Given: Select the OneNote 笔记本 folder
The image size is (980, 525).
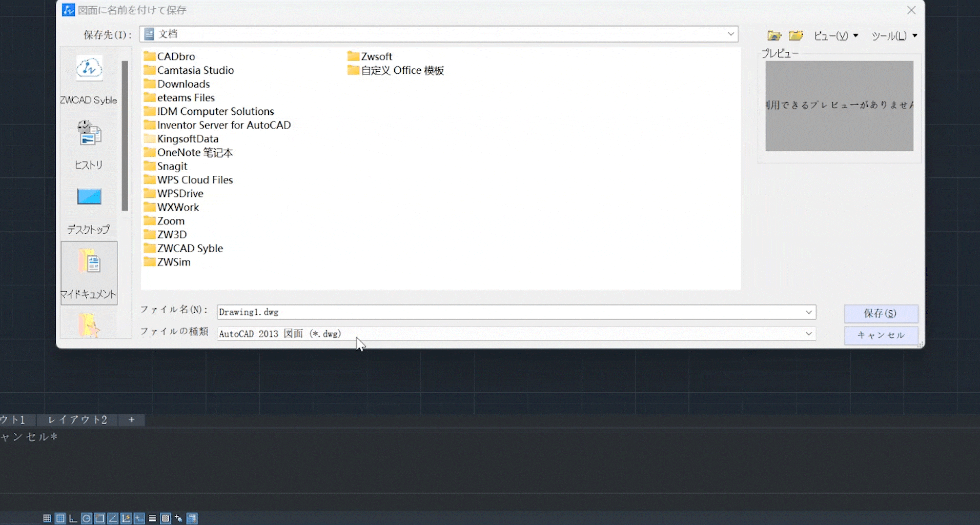Looking at the screenshot, I should coord(189,152).
